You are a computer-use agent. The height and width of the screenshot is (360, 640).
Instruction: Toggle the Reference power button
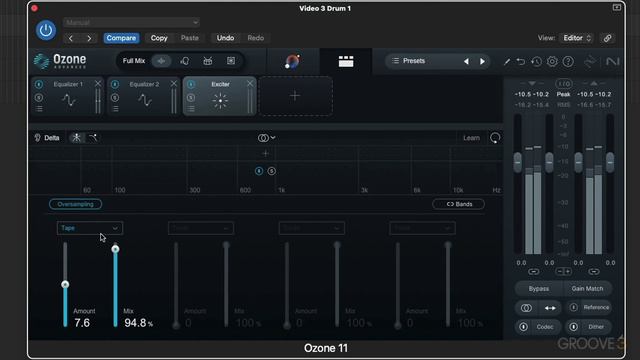(573, 307)
